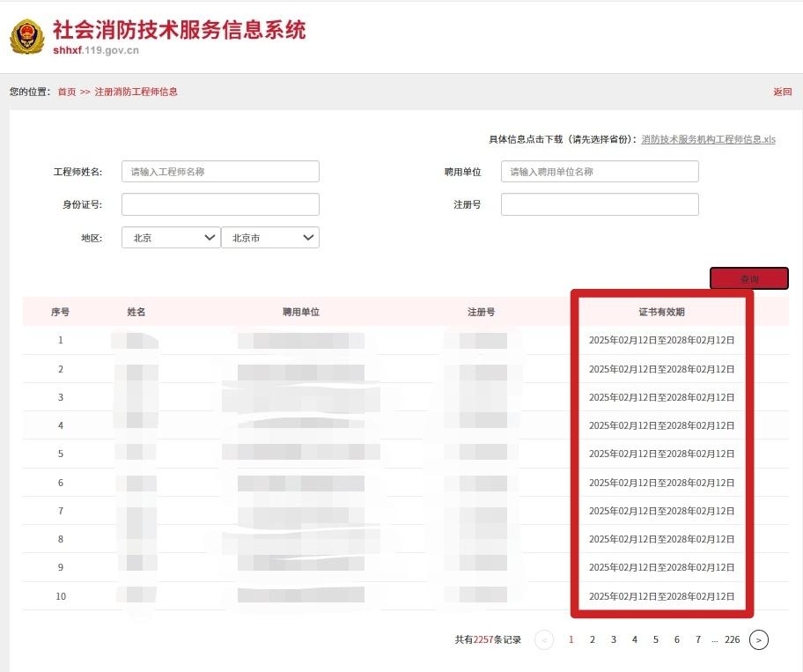Go to 首页 breadcrumb link
803x672 pixels.
(67, 92)
